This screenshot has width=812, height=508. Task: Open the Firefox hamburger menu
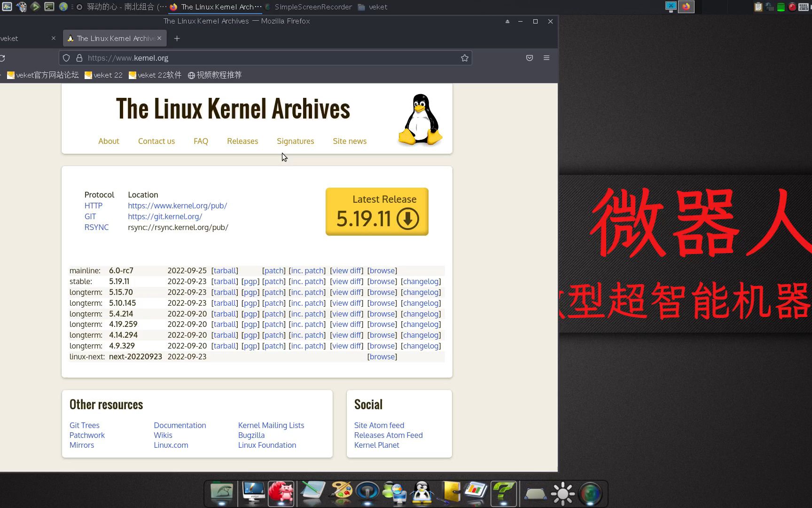[547, 58]
